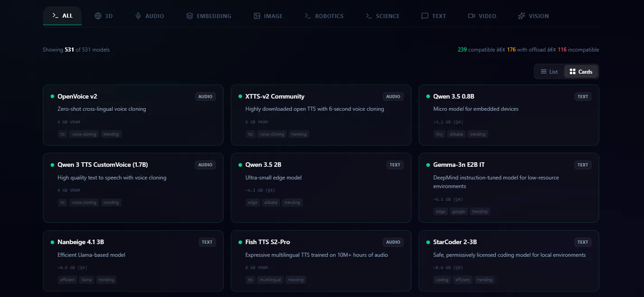The width and height of the screenshot is (644, 297).
Task: Select the ALL category tab
Action: pos(62,16)
